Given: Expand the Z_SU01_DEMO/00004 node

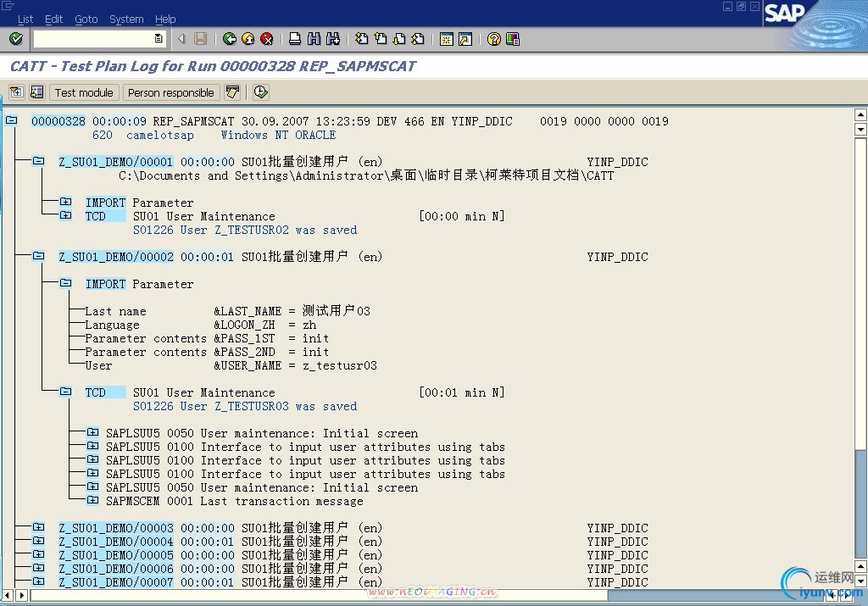Looking at the screenshot, I should click(x=38, y=541).
